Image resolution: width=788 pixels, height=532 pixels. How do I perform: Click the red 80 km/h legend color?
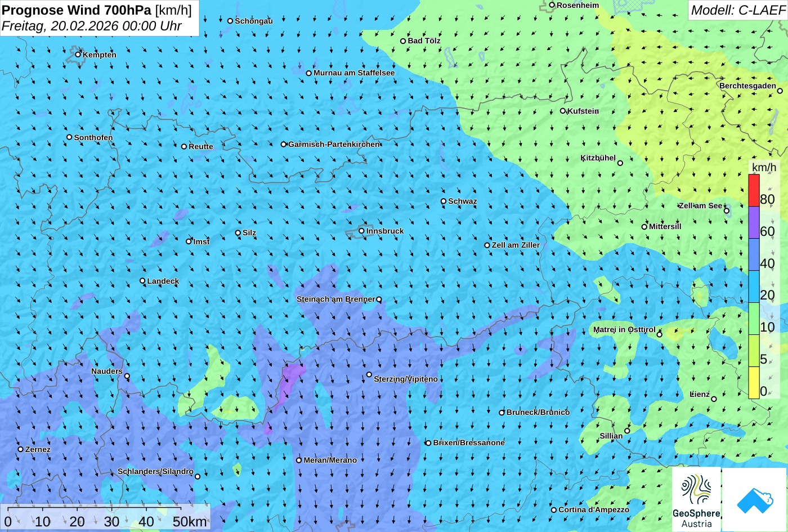coord(754,190)
